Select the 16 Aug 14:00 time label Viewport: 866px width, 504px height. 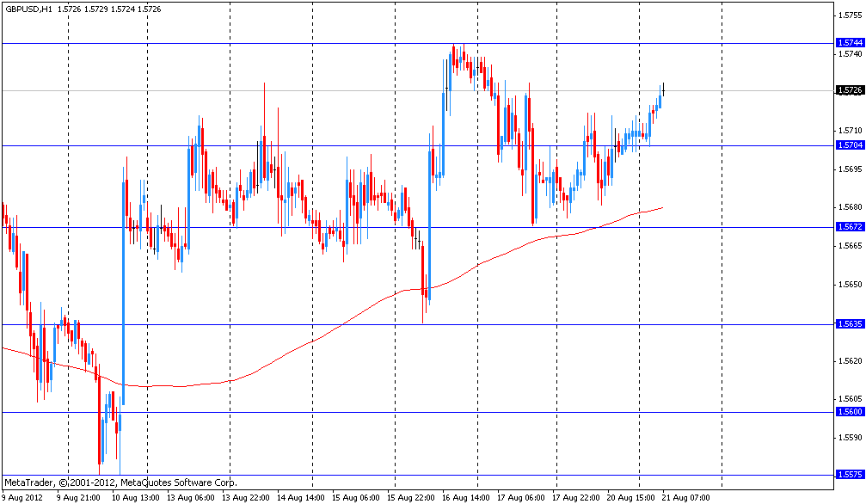click(x=466, y=497)
